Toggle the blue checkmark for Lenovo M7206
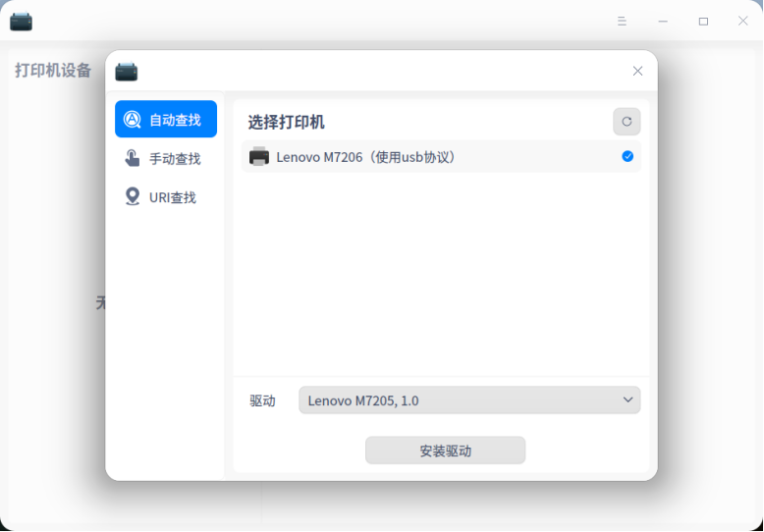 pyautogui.click(x=628, y=156)
